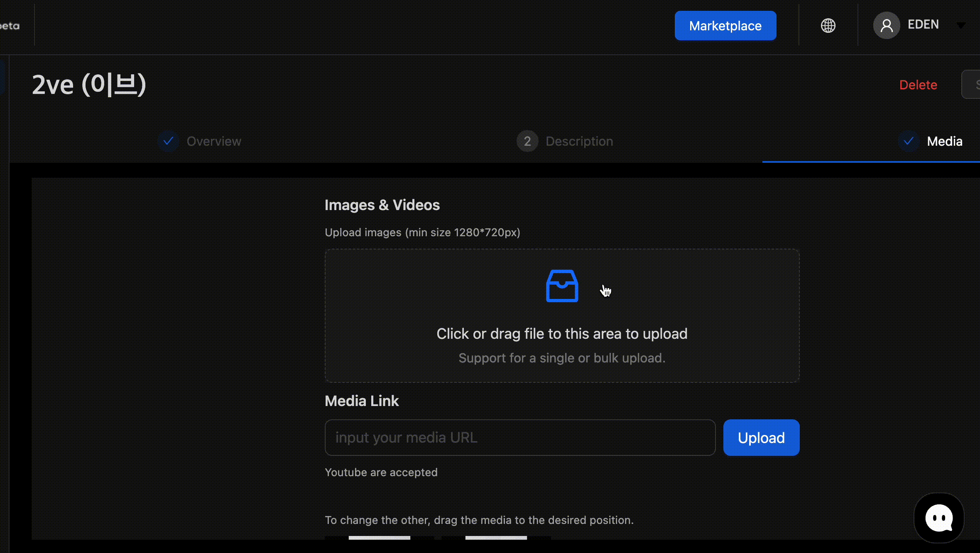Click the Media step checkmark icon

point(908,141)
